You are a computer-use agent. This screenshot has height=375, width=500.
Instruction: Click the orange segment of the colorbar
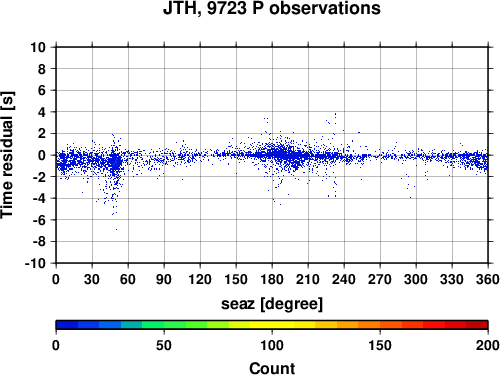[369, 325]
